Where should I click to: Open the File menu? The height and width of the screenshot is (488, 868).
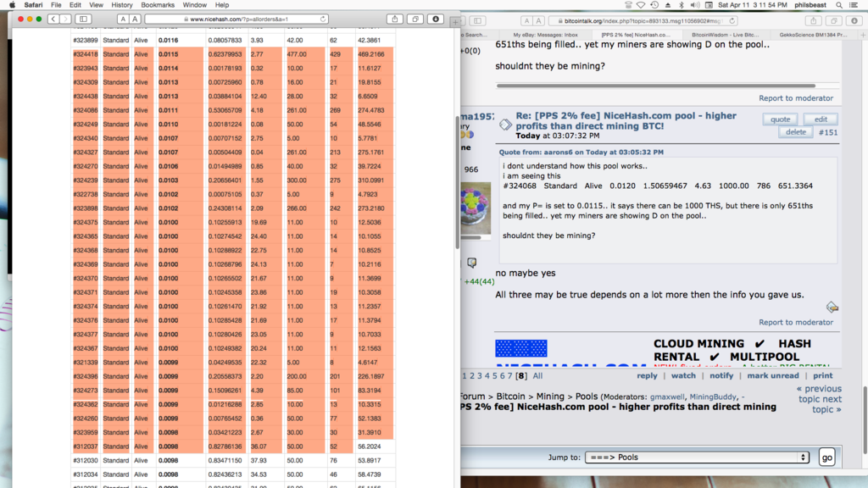point(56,5)
